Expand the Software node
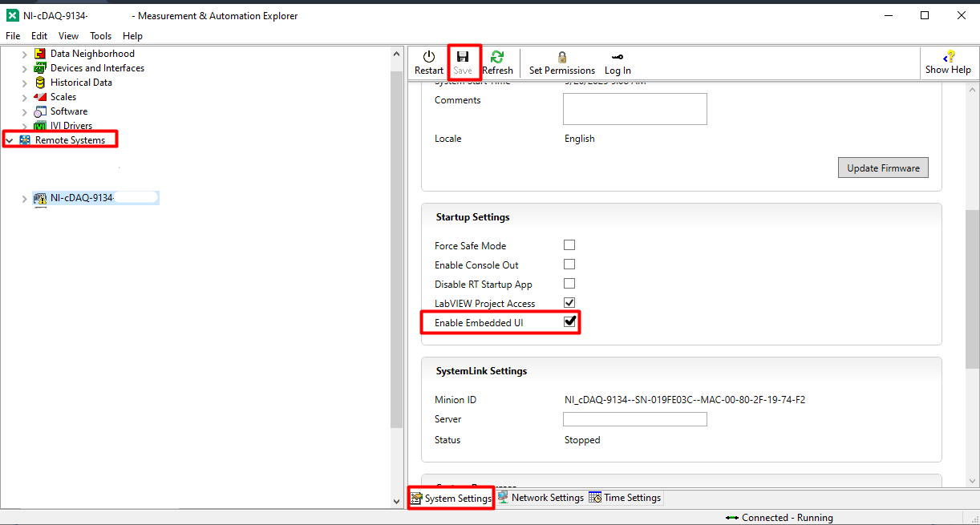 [x=25, y=111]
